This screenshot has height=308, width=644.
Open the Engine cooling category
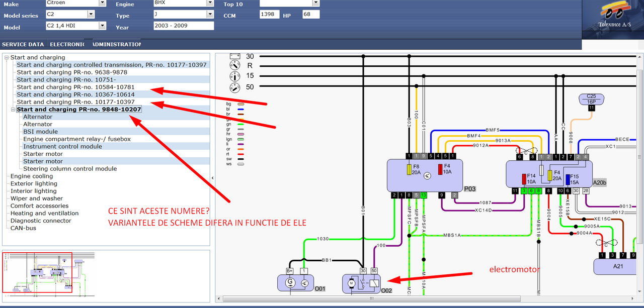(x=32, y=176)
